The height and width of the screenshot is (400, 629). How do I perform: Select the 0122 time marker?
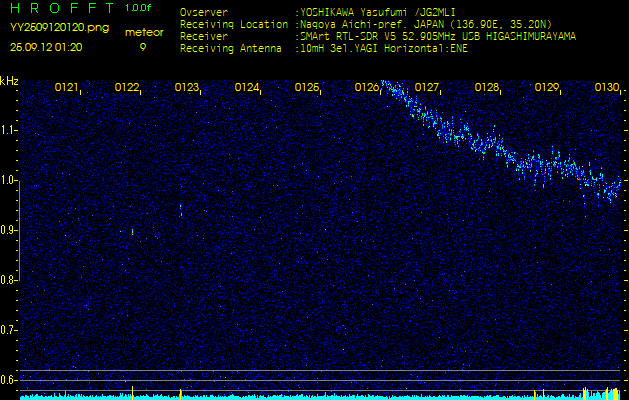pyautogui.click(x=127, y=88)
